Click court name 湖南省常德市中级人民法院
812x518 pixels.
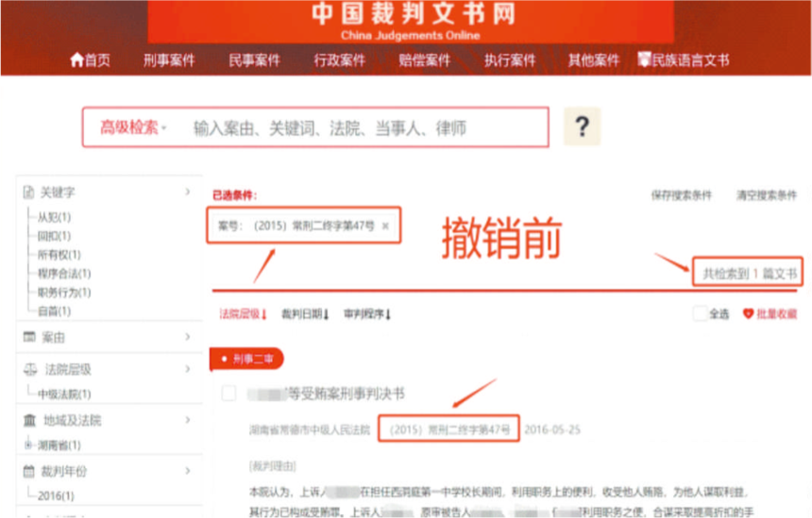(x=310, y=429)
